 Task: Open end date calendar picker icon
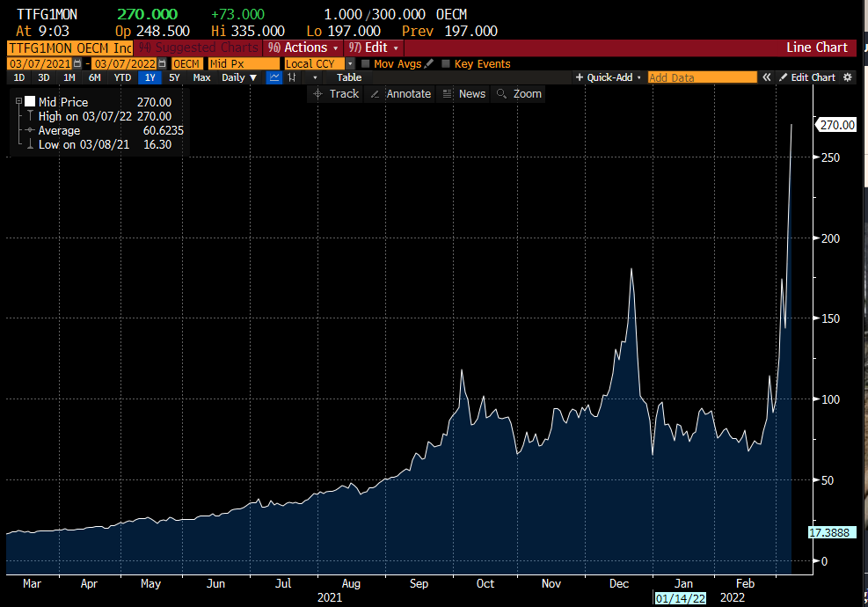click(162, 63)
